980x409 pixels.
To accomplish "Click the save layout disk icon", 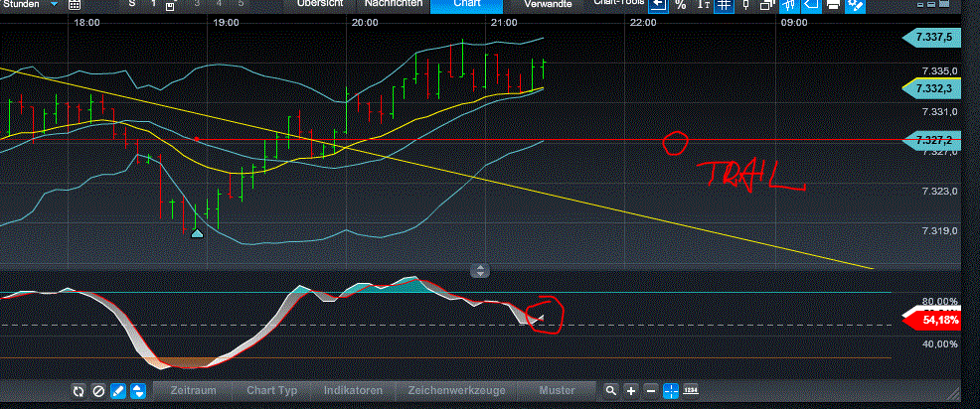I will [x=171, y=6].
